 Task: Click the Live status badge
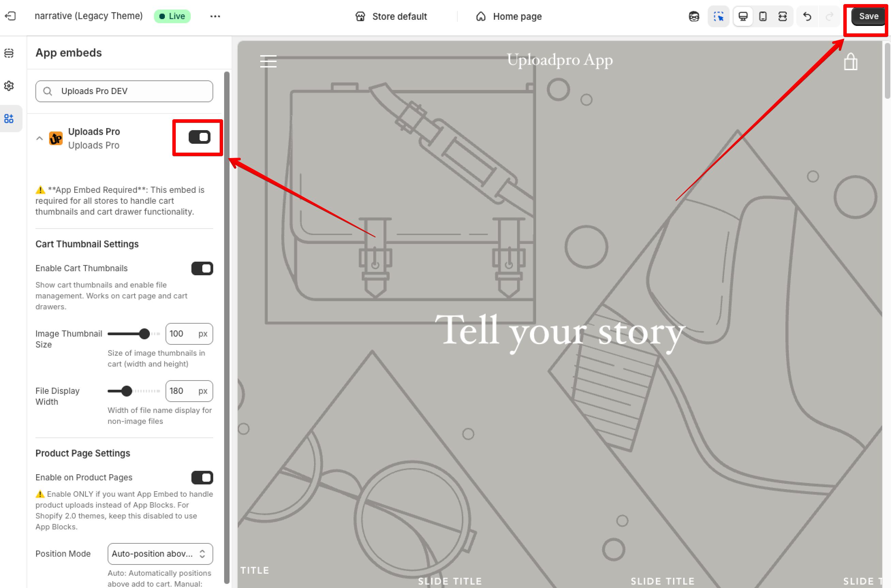[x=172, y=16]
